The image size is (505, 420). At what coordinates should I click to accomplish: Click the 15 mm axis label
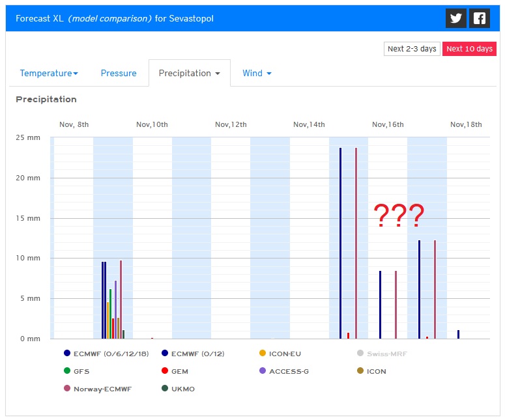(x=28, y=218)
